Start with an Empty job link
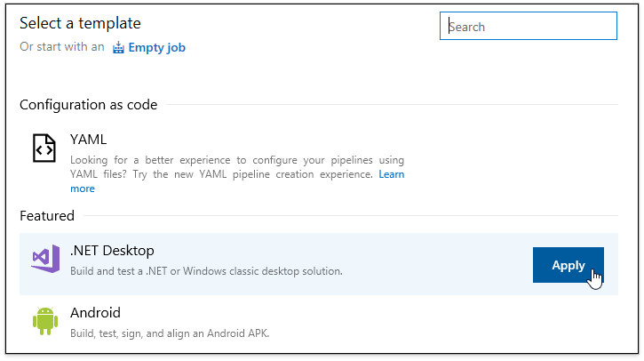 [x=156, y=48]
